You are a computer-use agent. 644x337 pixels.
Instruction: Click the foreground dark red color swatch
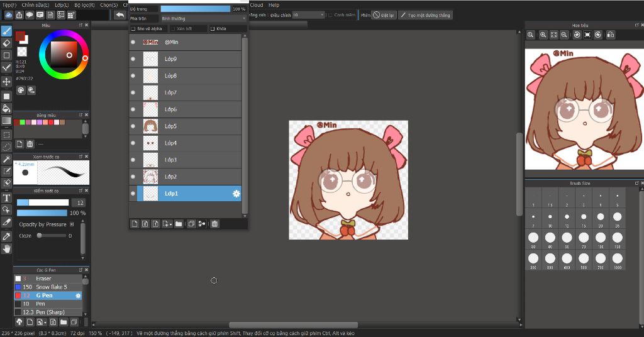(20, 36)
